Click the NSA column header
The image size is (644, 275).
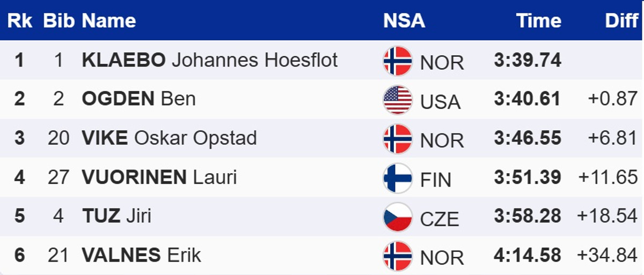pos(404,21)
